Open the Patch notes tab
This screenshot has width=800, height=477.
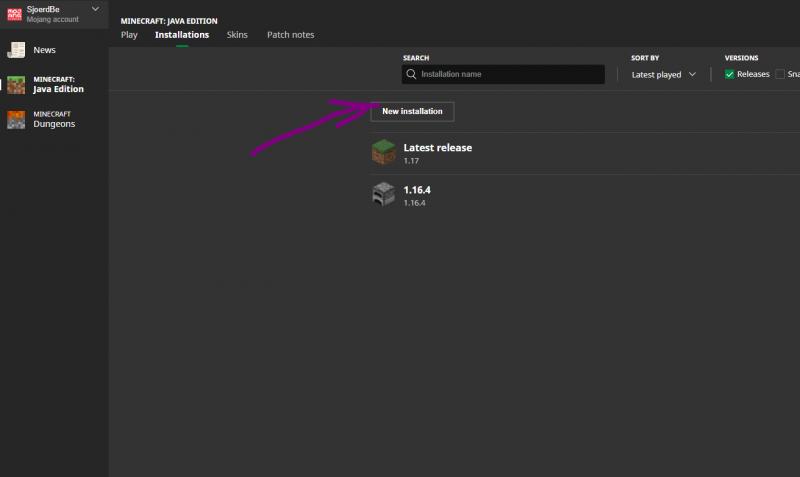pyautogui.click(x=290, y=35)
